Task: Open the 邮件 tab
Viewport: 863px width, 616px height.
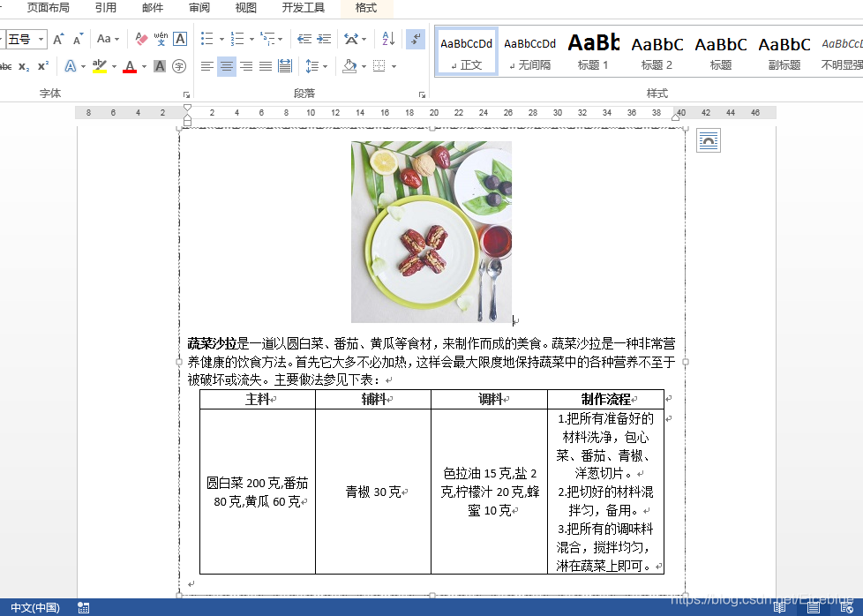Action: tap(153, 8)
